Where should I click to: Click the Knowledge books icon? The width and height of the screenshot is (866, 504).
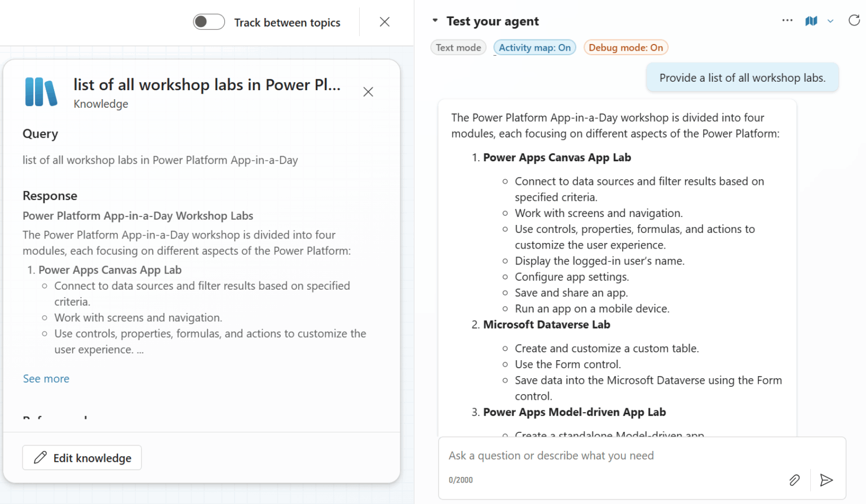[41, 92]
